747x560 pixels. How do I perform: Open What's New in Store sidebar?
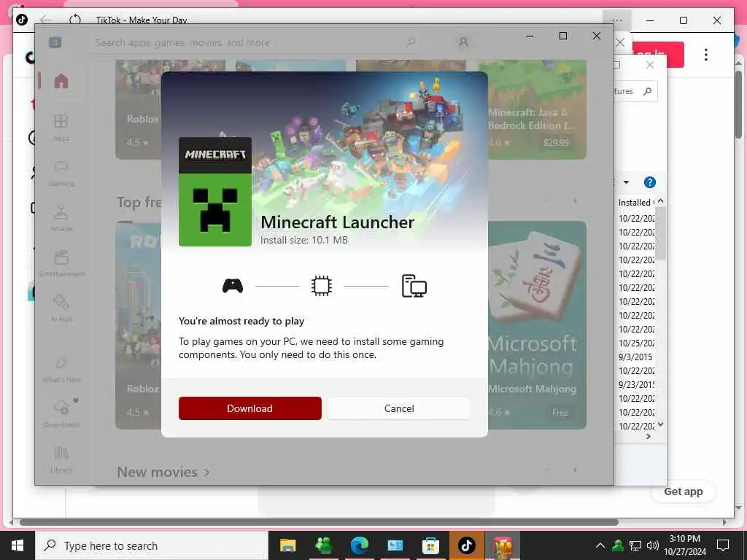(61, 369)
